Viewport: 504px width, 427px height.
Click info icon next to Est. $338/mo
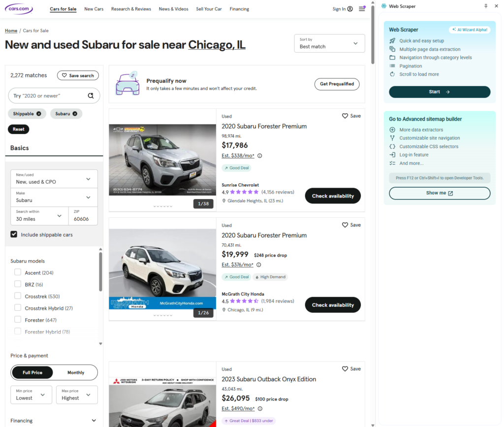pyautogui.click(x=260, y=156)
